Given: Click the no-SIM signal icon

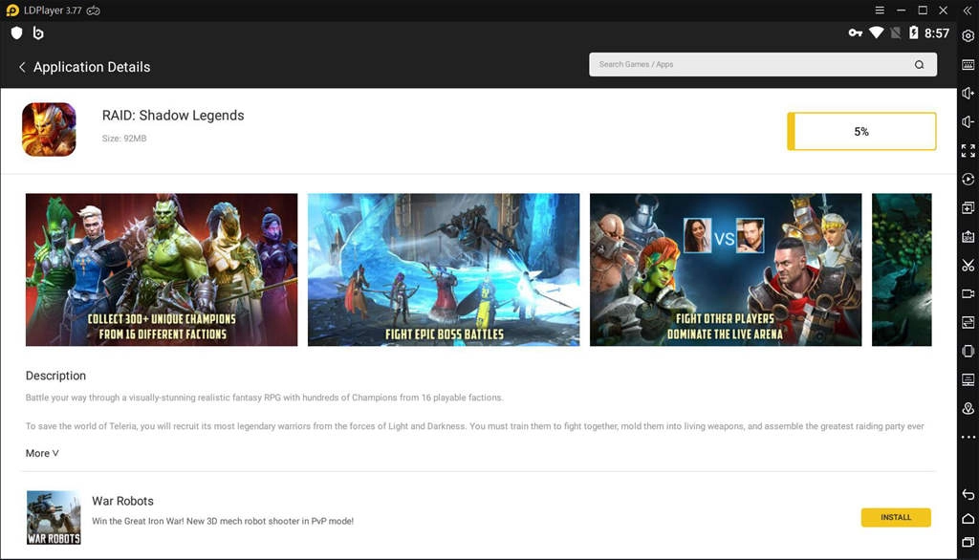Looking at the screenshot, I should tap(895, 32).
